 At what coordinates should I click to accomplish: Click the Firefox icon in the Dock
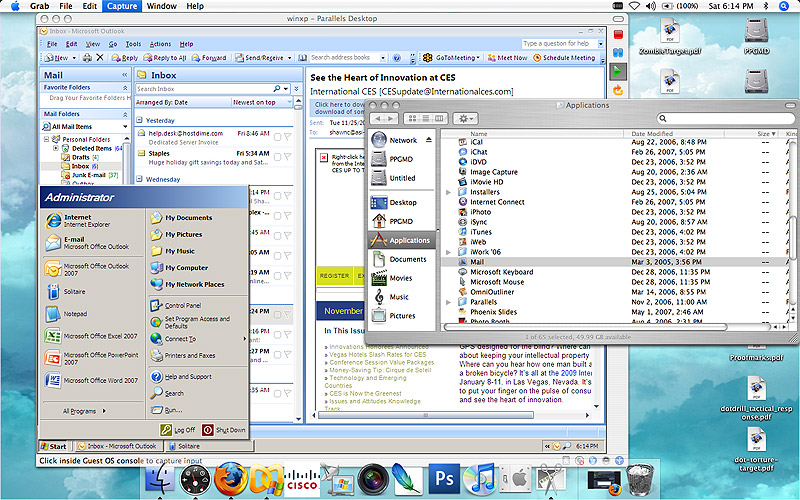click(x=231, y=479)
